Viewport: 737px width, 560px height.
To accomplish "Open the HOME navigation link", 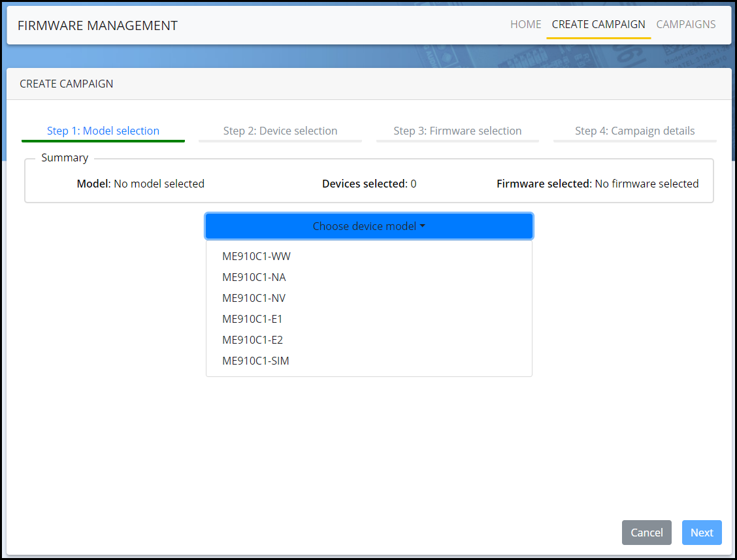I will point(525,24).
